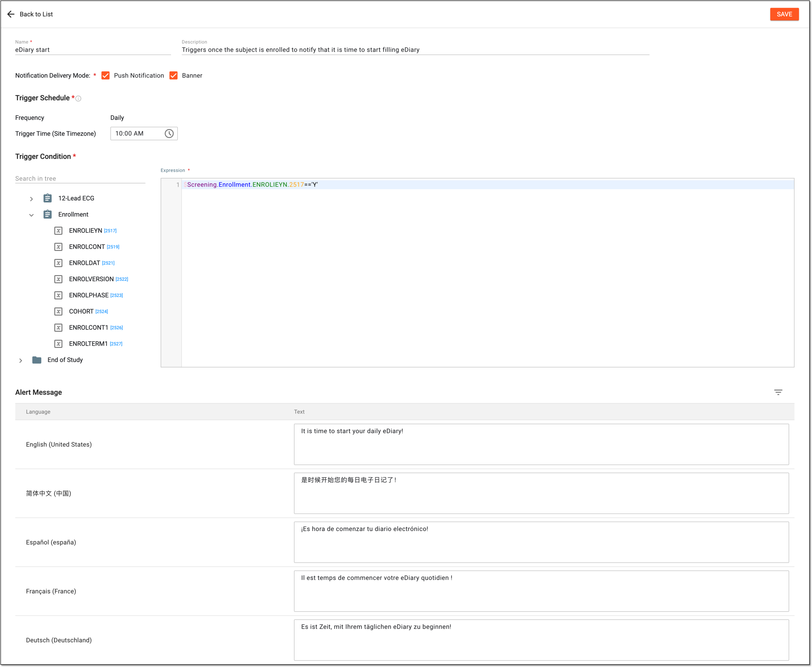This screenshot has height=667, width=812.
Task: Click the Alert Message filter icon
Action: click(778, 392)
